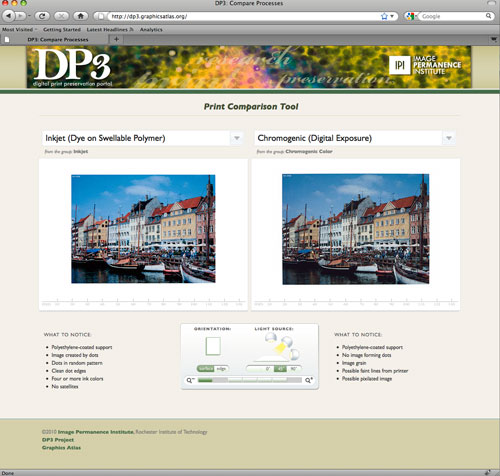
Task: Click the search magnifier in Google box
Action: pos(488,16)
